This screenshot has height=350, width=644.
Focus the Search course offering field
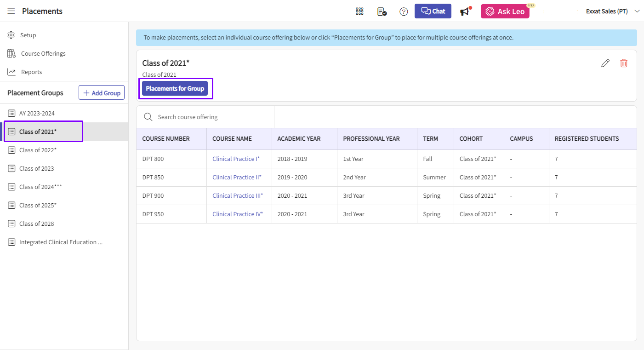[x=211, y=117]
